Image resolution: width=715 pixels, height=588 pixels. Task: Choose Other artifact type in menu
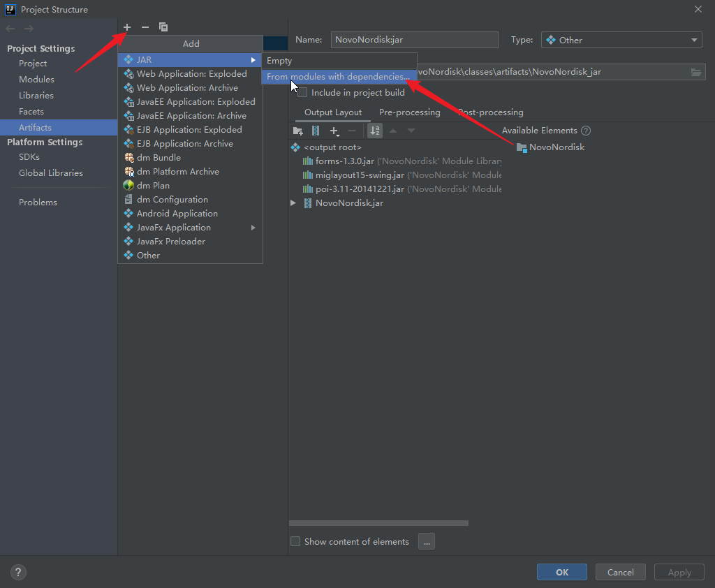point(190,256)
